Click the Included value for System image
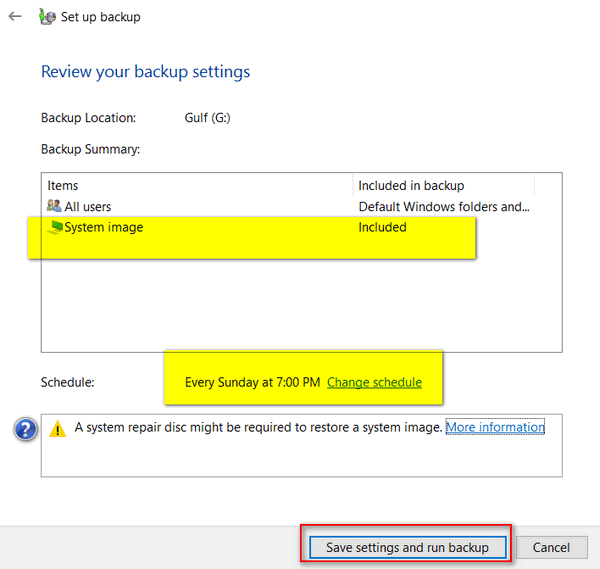The image size is (600, 569). pos(382,227)
